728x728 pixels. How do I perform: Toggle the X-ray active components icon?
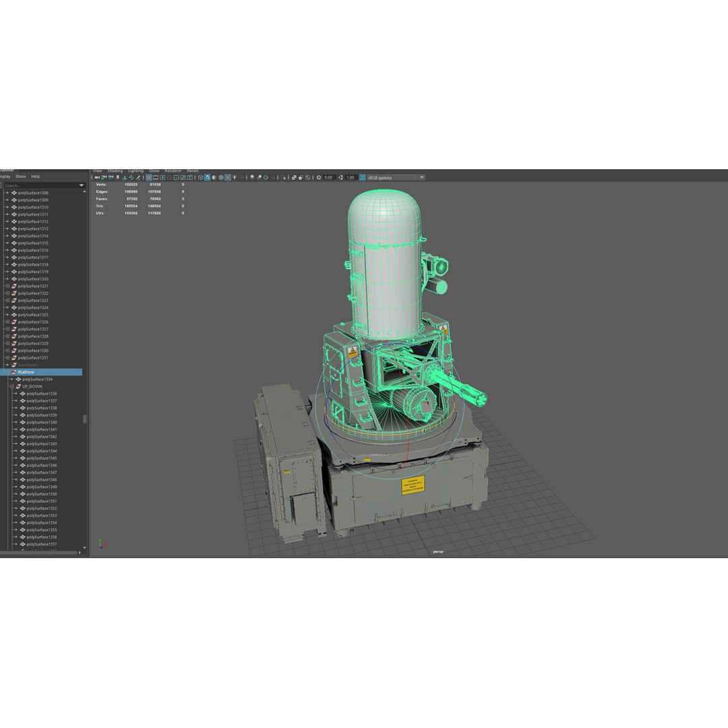click(x=301, y=177)
